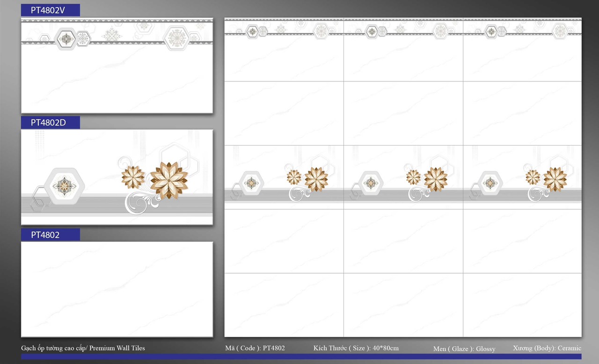The width and height of the screenshot is (599, 364).
Task: Select the PT4802D blue label tag
Action: coord(50,123)
